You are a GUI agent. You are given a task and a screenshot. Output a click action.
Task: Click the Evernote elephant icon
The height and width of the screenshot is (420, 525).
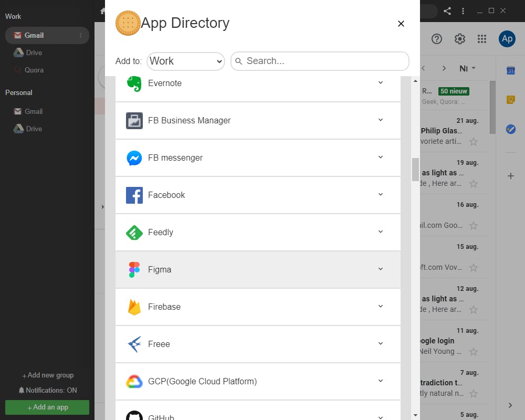(x=134, y=83)
